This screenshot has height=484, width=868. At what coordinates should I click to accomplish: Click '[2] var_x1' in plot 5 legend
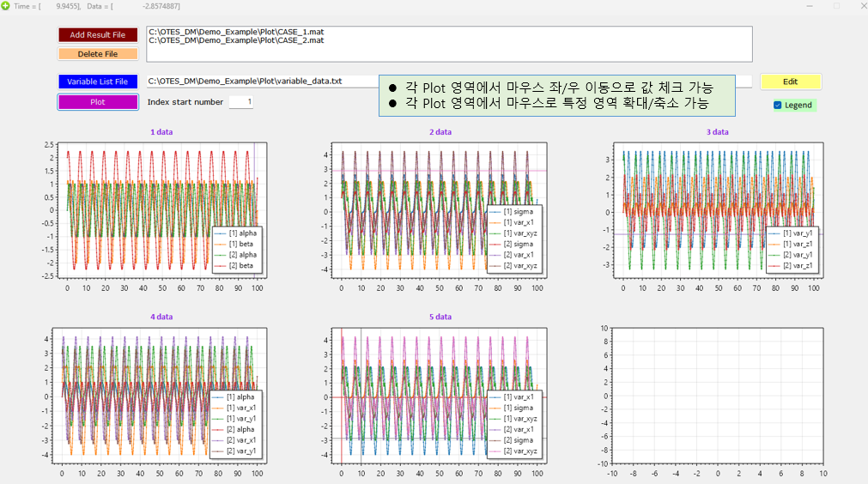click(x=519, y=429)
